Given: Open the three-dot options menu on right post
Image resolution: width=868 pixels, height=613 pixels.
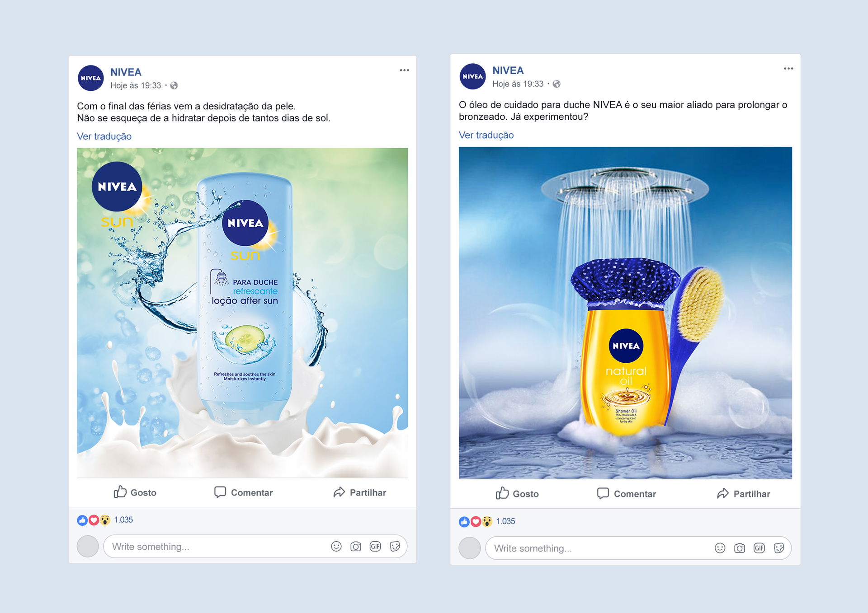Looking at the screenshot, I should point(788,69).
